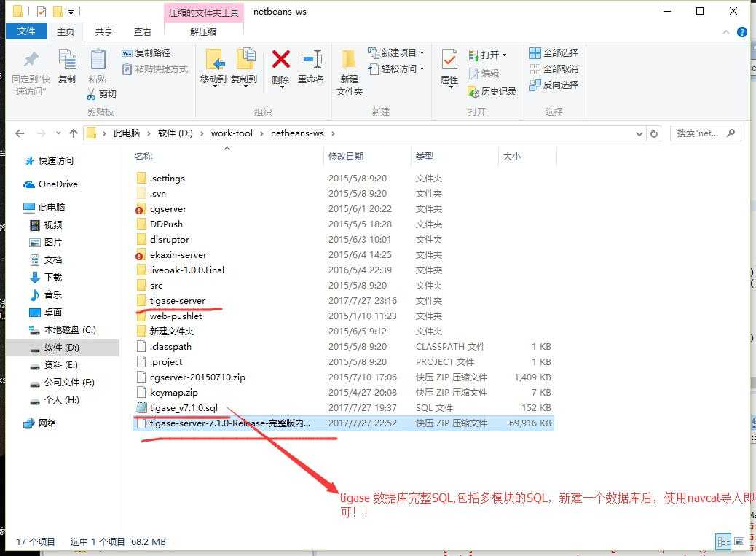Open the Recent locations dropdown arrow
This screenshot has height=556, width=756.
[x=58, y=133]
